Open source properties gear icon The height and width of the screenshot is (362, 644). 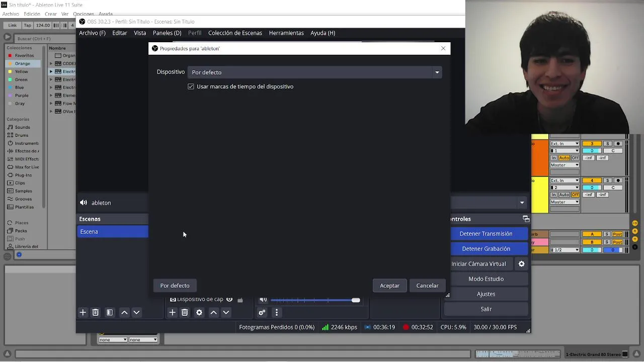pyautogui.click(x=199, y=312)
